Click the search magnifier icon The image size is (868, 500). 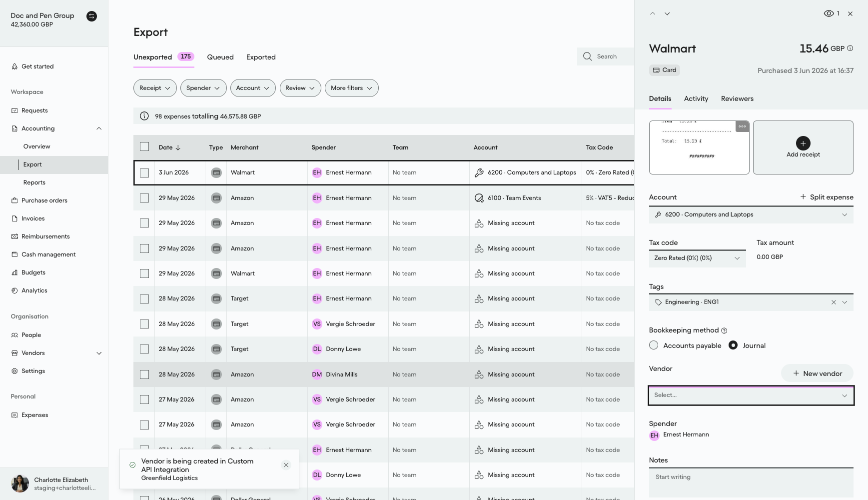(x=587, y=56)
